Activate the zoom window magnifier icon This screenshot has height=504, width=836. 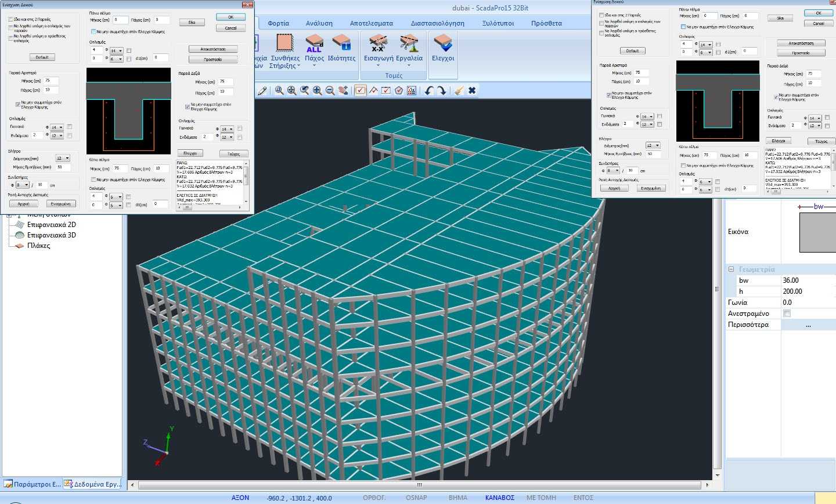click(x=279, y=91)
